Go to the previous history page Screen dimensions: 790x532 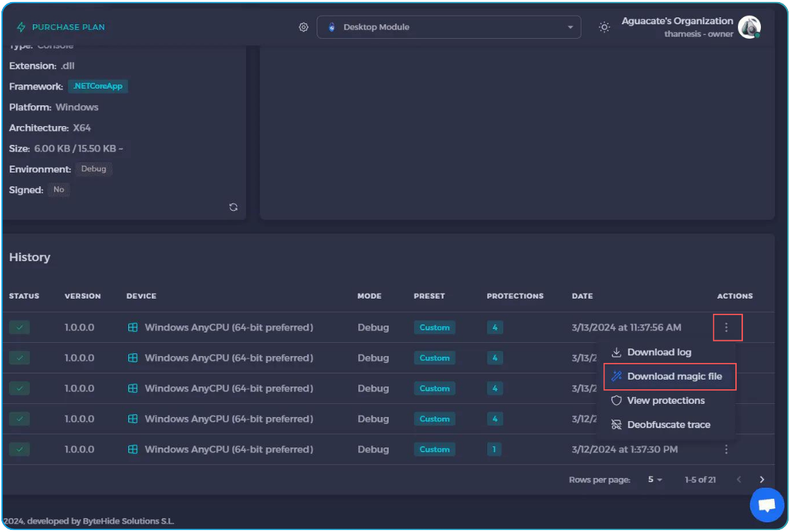pyautogui.click(x=739, y=479)
